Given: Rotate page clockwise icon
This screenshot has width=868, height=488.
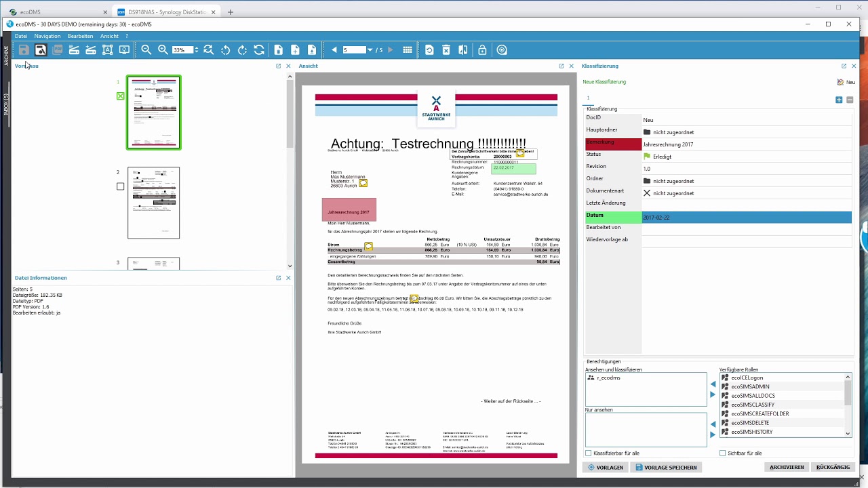Looking at the screenshot, I should pos(242,50).
